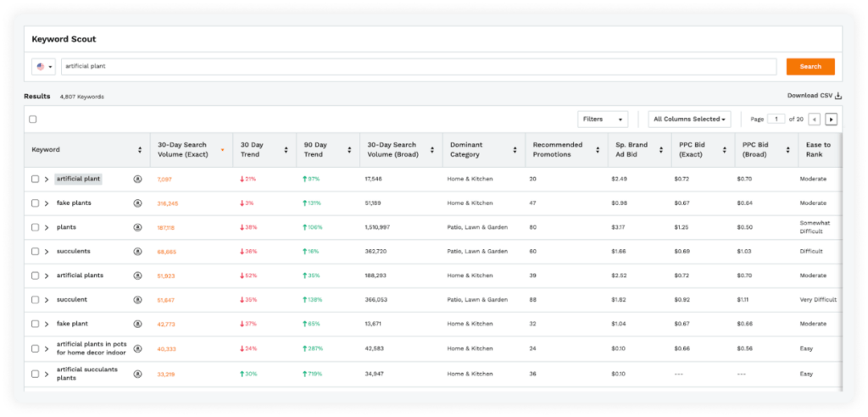
Task: Check the box for fake plants keyword
Action: pos(35,203)
